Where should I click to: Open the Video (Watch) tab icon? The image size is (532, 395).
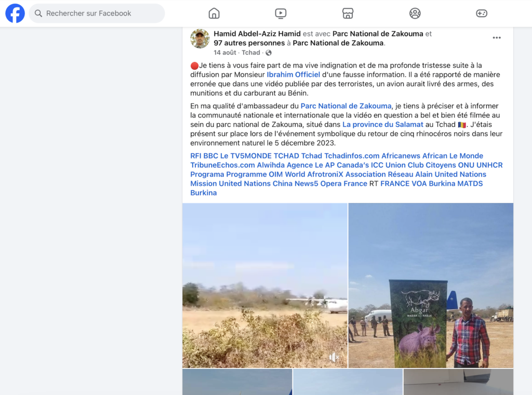[x=281, y=13]
